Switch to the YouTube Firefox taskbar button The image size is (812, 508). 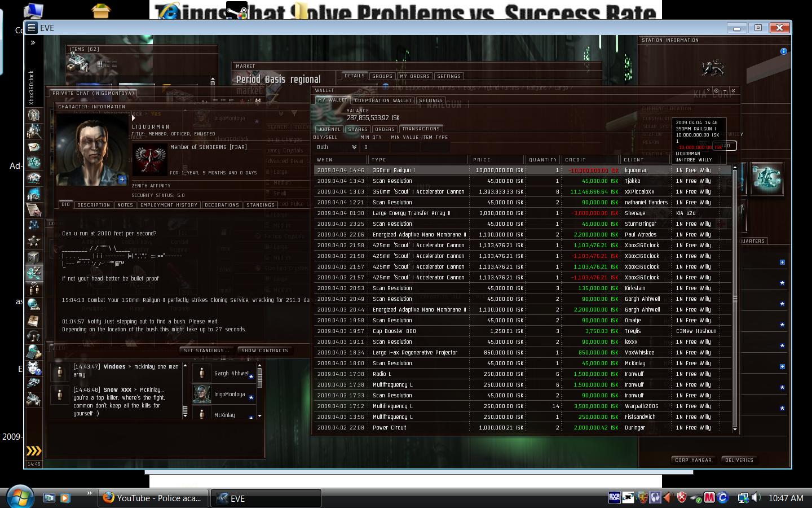tap(153, 498)
